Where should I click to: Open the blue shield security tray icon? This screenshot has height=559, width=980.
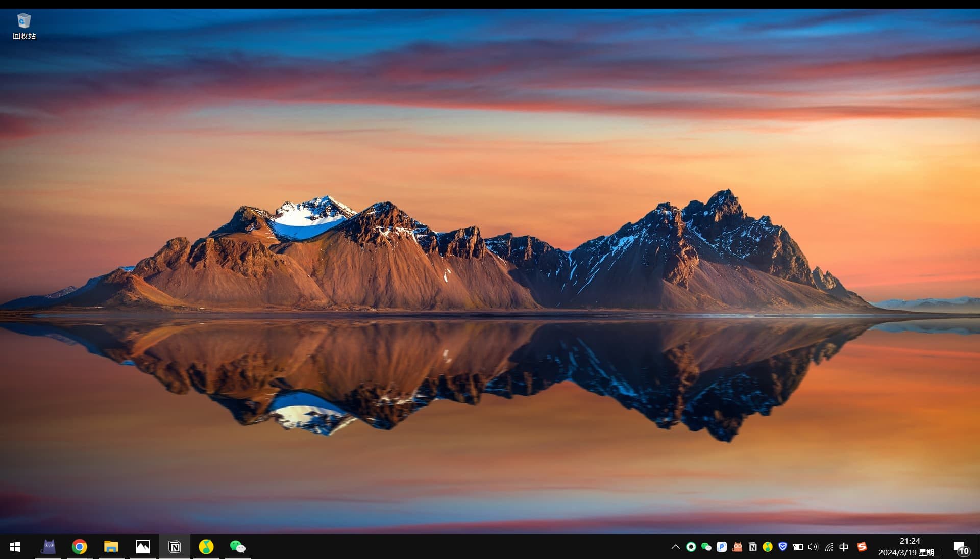coord(783,547)
